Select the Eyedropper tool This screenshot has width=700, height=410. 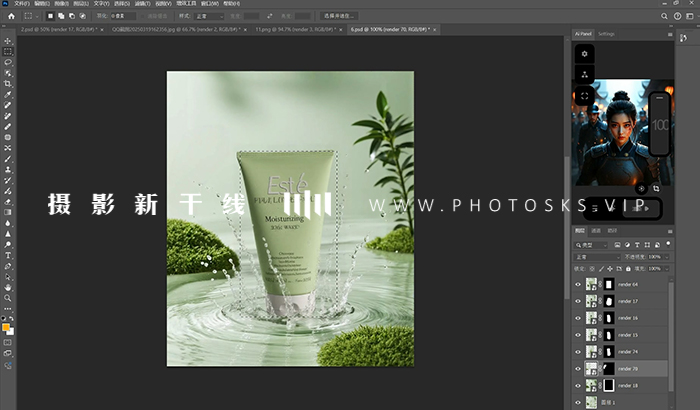tap(8, 94)
